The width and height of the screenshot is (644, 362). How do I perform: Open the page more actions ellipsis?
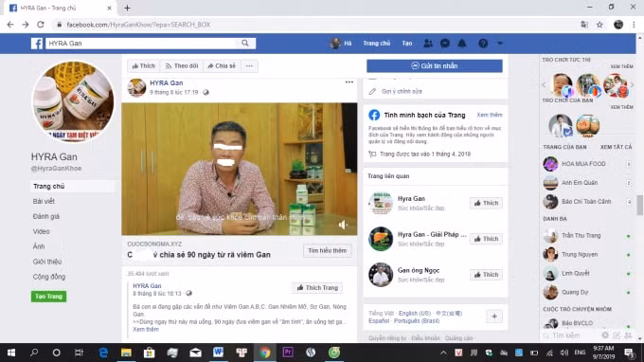(x=249, y=65)
